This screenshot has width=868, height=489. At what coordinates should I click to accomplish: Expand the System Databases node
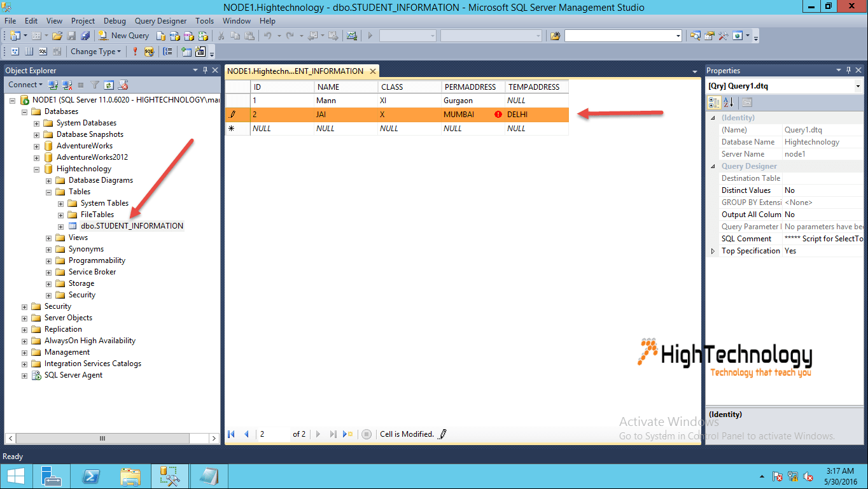(37, 123)
